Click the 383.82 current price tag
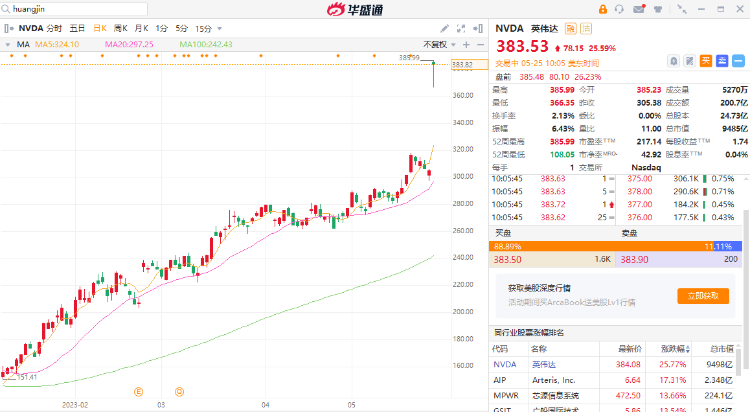The image size is (750, 412). [x=470, y=65]
